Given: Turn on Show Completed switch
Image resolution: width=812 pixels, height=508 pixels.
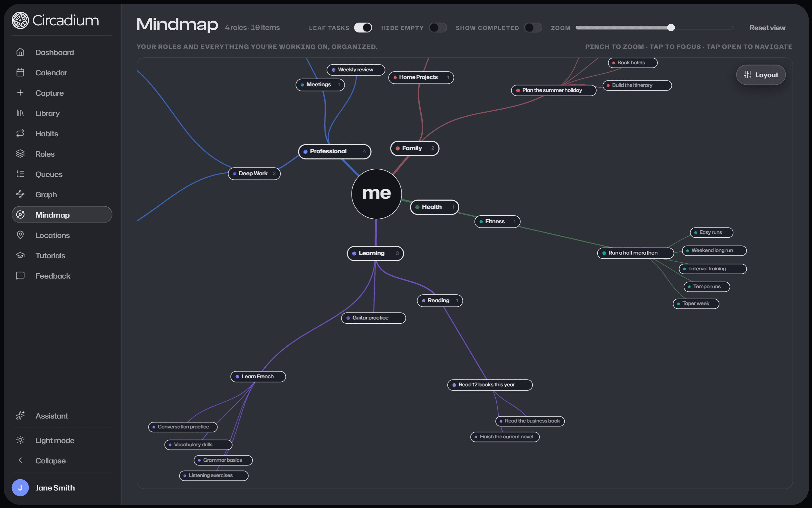Looking at the screenshot, I should (533, 28).
